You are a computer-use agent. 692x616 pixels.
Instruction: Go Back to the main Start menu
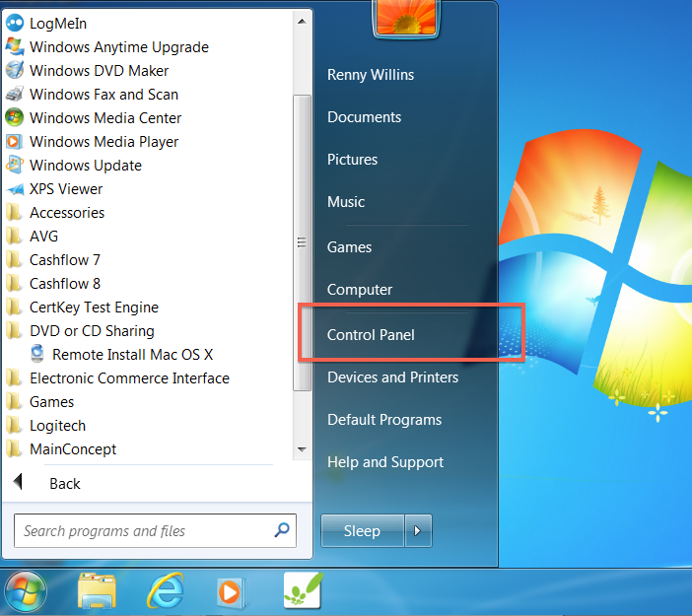tap(64, 484)
